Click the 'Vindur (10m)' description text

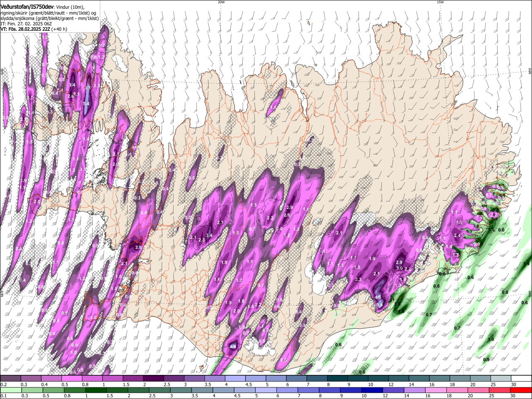70,7
